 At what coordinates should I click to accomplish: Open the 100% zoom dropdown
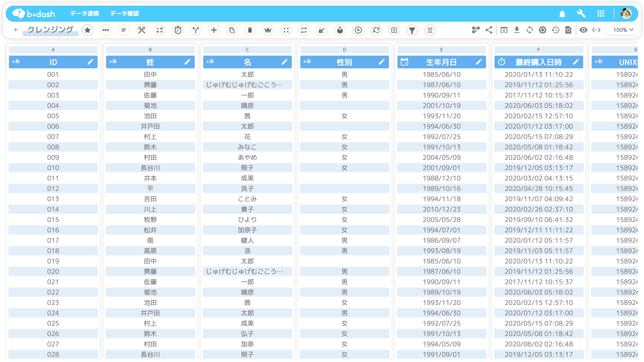623,30
